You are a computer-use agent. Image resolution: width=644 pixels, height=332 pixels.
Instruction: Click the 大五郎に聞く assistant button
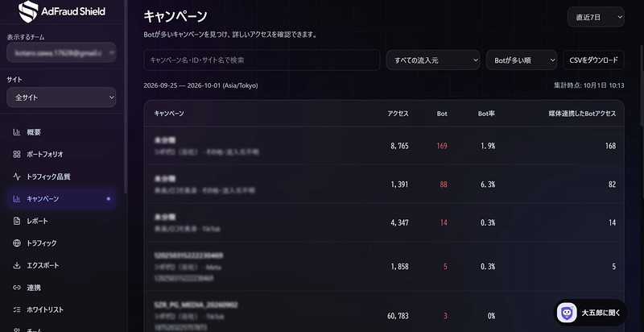[591, 313]
